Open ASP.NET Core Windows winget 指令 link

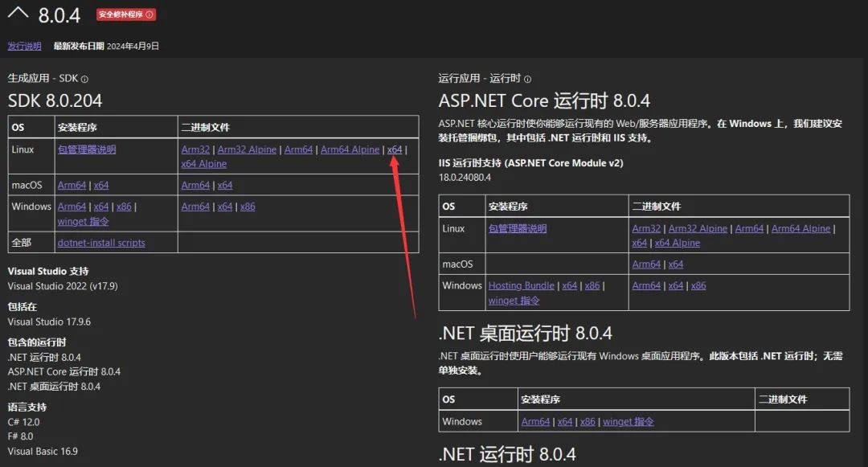pyautogui.click(x=514, y=301)
